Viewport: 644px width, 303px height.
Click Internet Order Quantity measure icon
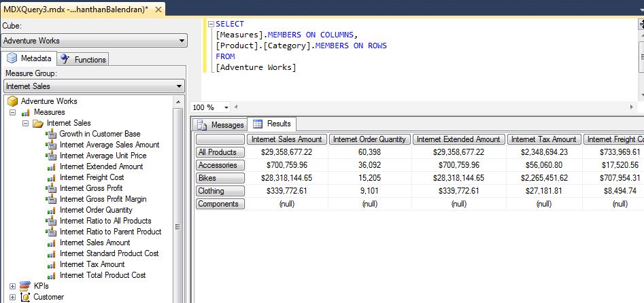point(51,211)
